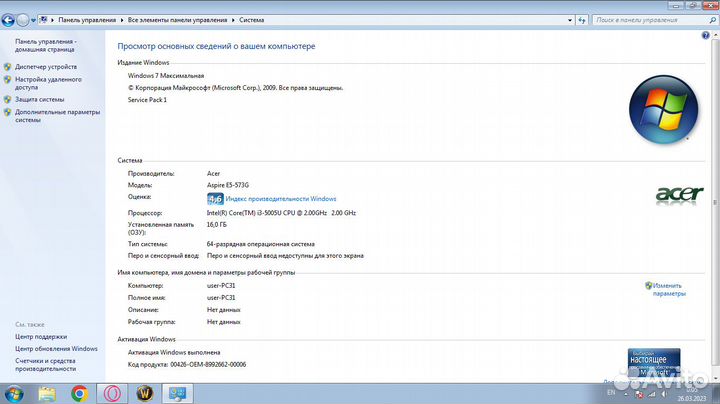Click the scrollbar up arrow

pyautogui.click(x=715, y=35)
